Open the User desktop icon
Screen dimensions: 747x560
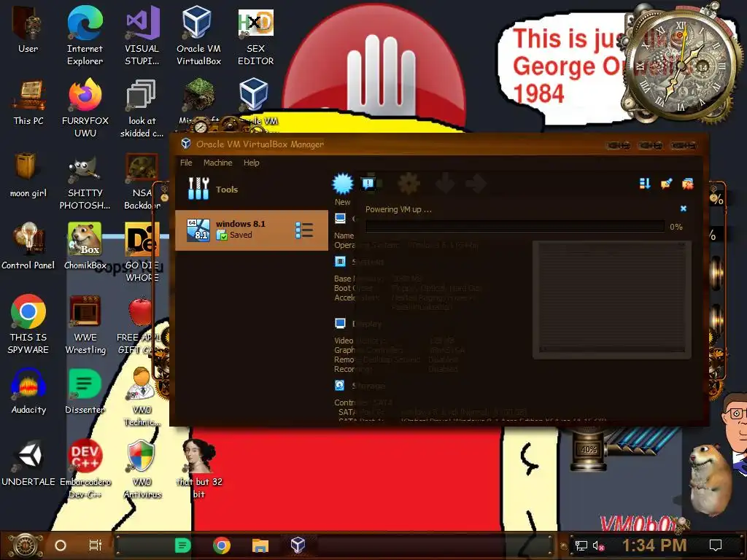(28, 30)
